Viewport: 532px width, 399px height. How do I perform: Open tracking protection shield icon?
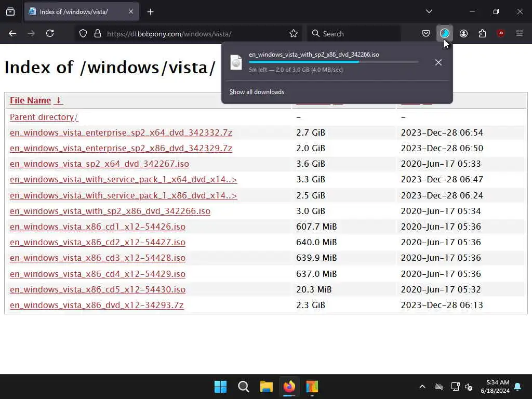pos(83,34)
